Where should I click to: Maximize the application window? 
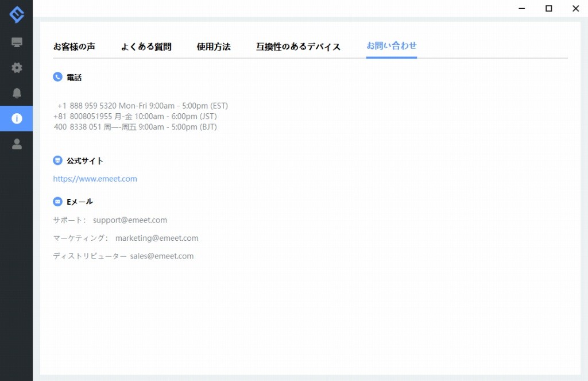click(x=548, y=8)
